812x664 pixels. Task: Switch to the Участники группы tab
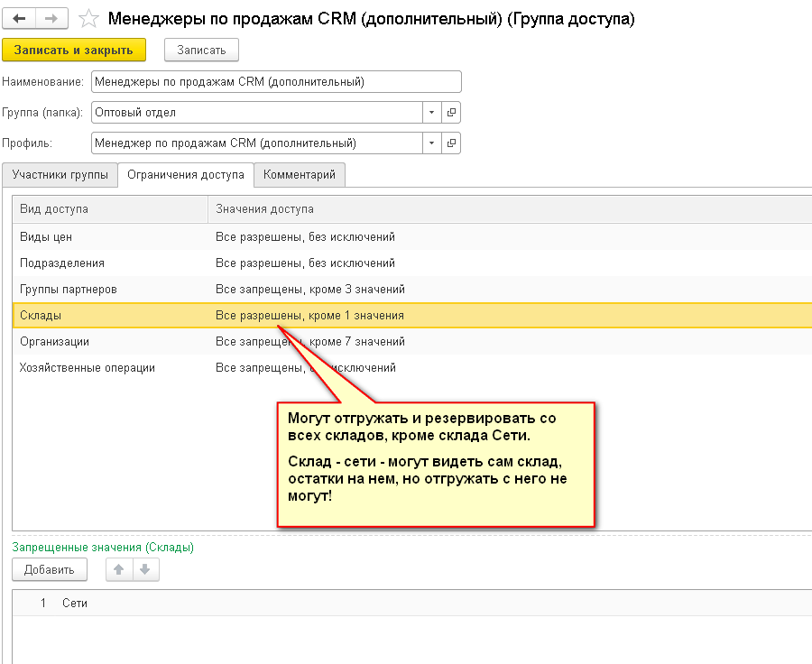[x=60, y=175]
